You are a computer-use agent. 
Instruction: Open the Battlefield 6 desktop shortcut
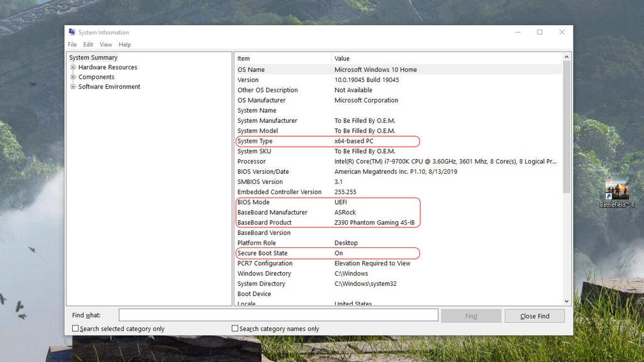coord(616,191)
